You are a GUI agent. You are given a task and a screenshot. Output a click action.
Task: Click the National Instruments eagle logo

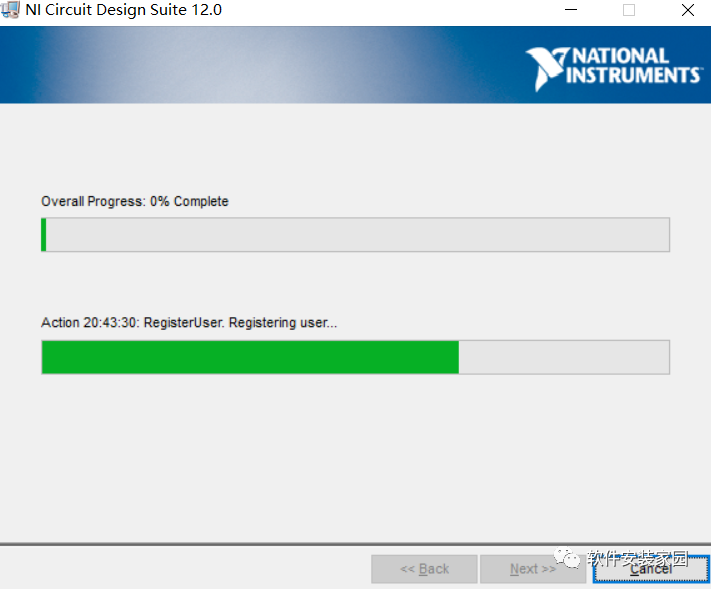coord(546,68)
